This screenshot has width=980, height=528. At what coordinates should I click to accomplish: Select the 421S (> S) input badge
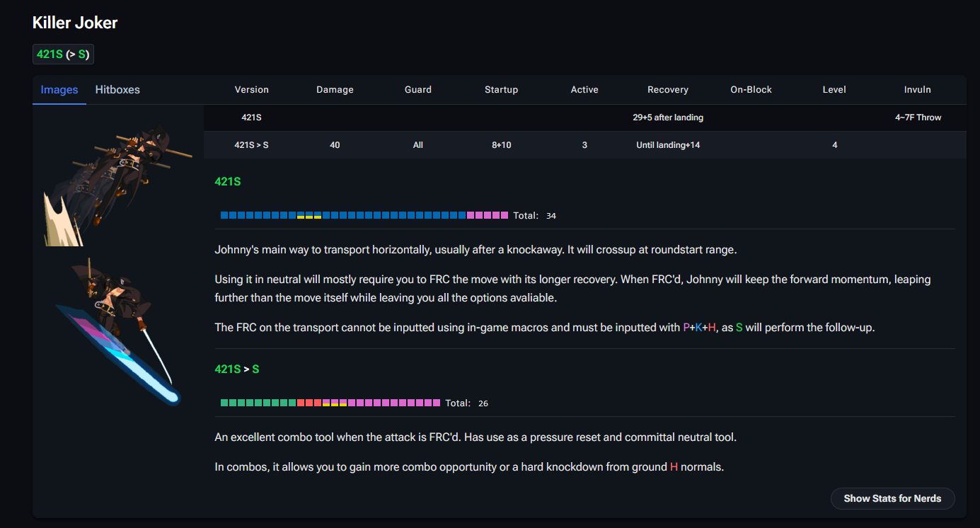(63, 54)
